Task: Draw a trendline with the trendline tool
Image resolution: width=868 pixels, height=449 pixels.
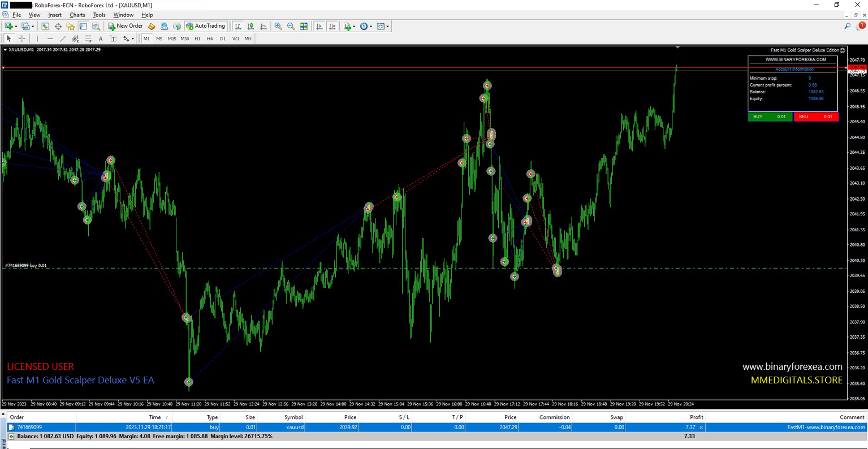Action: point(63,38)
